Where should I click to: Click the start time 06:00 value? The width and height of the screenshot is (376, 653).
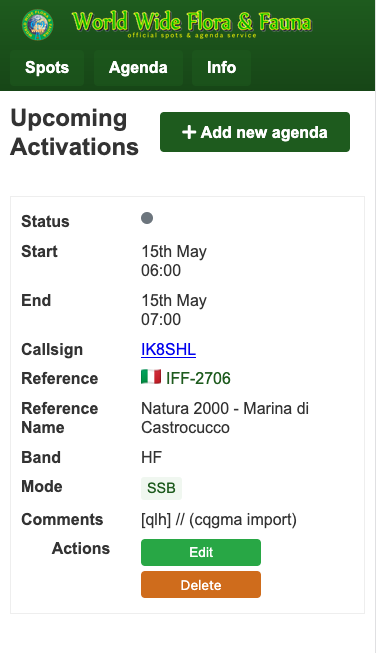pos(161,271)
